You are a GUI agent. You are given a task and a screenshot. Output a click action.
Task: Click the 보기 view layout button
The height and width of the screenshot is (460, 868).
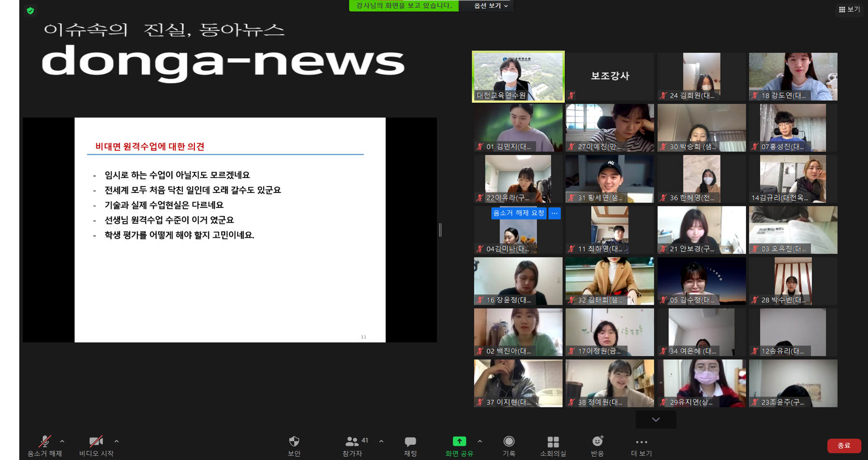[x=849, y=9]
